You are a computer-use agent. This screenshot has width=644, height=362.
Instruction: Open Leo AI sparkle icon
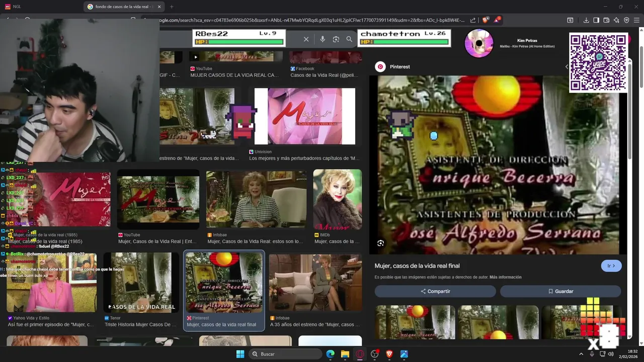pyautogui.click(x=616, y=20)
